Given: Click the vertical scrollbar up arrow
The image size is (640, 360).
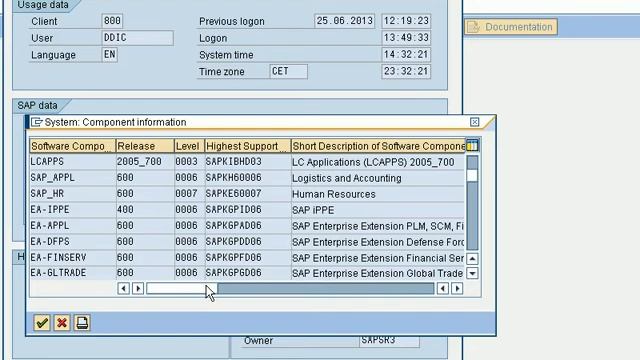Looking at the screenshot, I should pyautogui.click(x=472, y=258).
